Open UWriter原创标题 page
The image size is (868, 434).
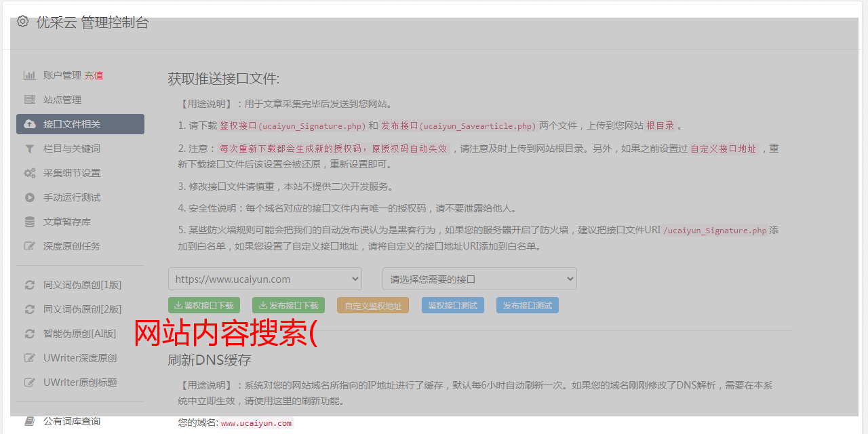click(x=80, y=382)
